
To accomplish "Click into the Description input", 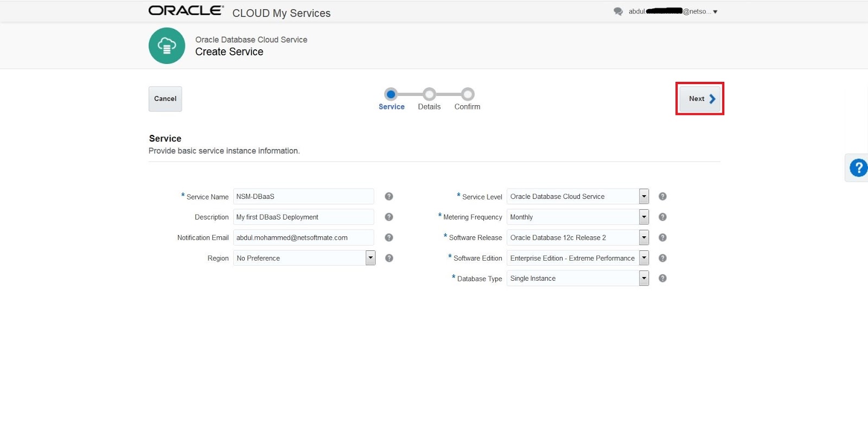I will coord(304,217).
